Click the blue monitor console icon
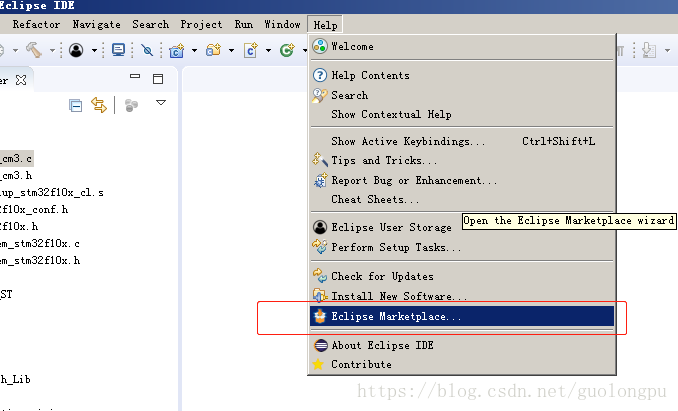Screen dimensions: 678x411 pyautogui.click(x=118, y=50)
